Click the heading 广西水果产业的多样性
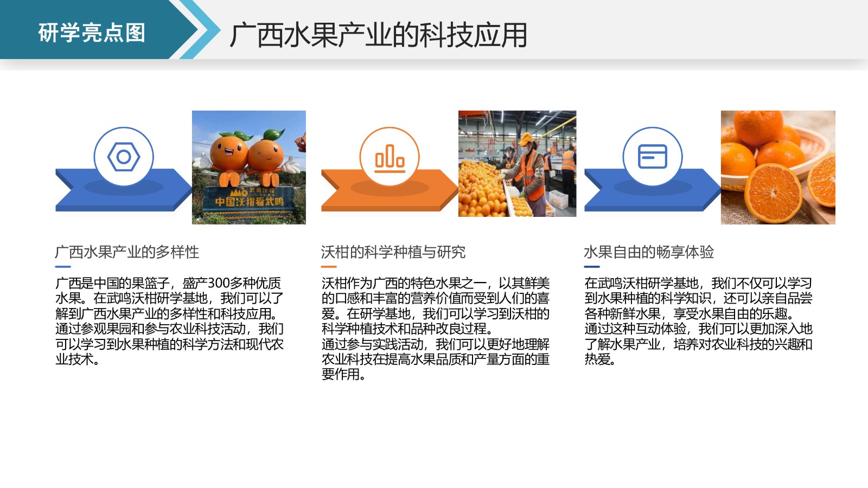 [x=127, y=252]
